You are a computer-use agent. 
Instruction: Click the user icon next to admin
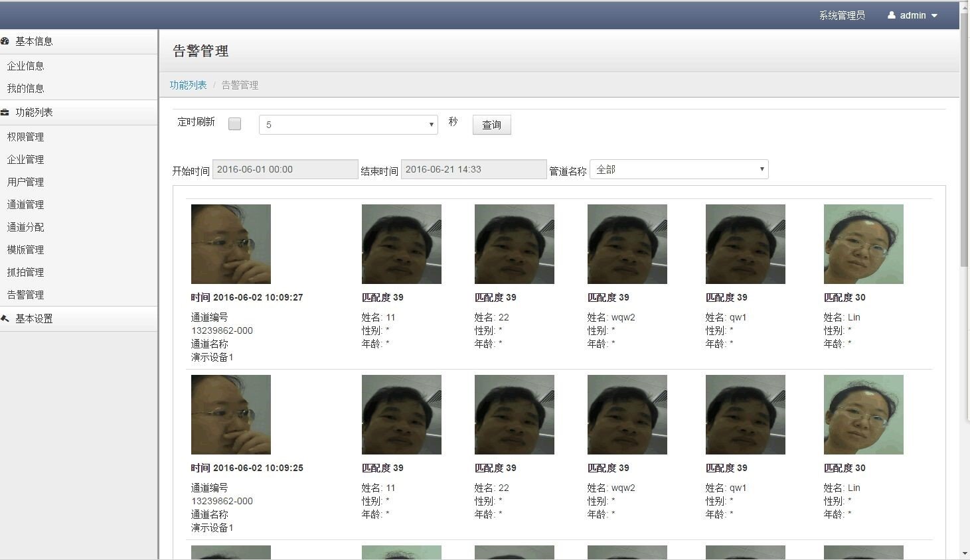click(892, 15)
